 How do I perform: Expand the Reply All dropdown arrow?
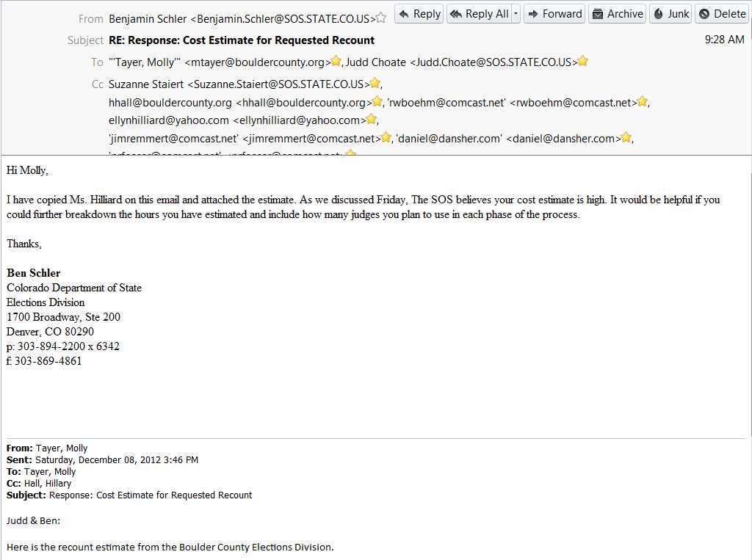(516, 14)
